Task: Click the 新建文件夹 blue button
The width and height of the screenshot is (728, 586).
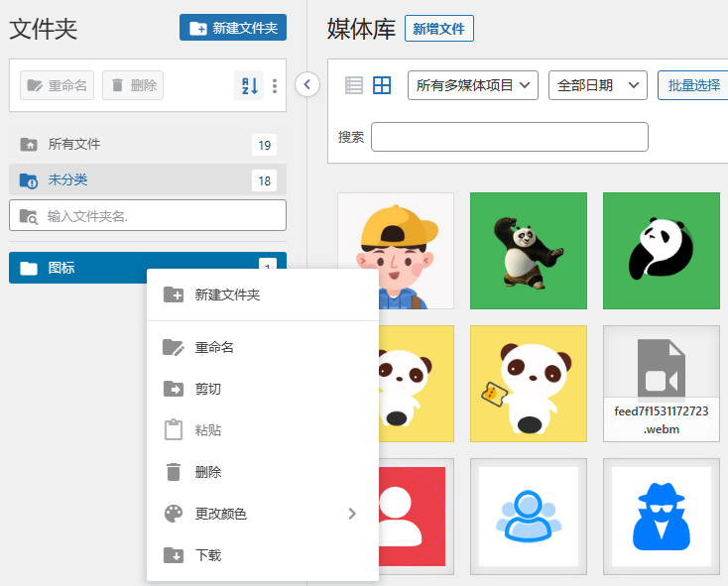Action: click(x=233, y=28)
